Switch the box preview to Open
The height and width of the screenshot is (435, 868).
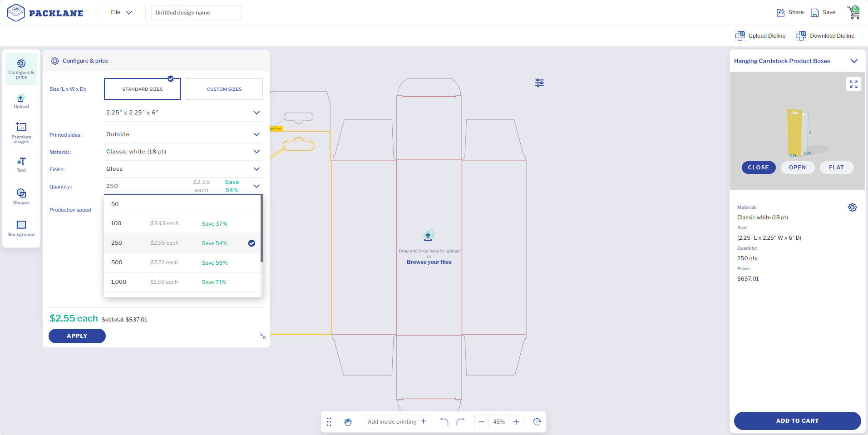click(x=797, y=168)
